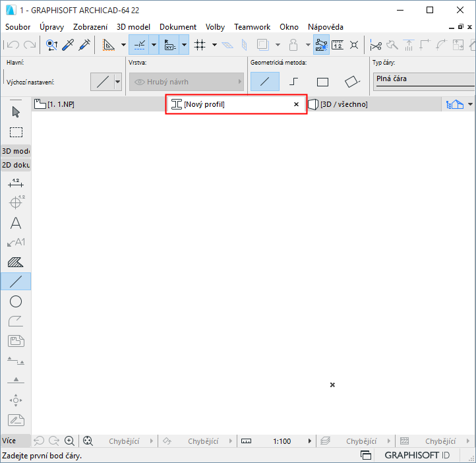Open grid snap options arrow
Screen dimensions: 476x463
(x=214, y=45)
